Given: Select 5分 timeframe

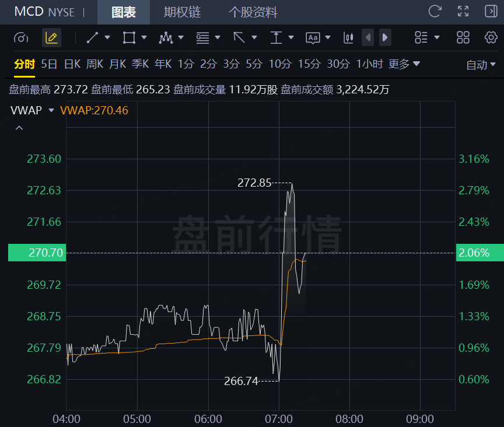Looking at the screenshot, I should (x=254, y=64).
